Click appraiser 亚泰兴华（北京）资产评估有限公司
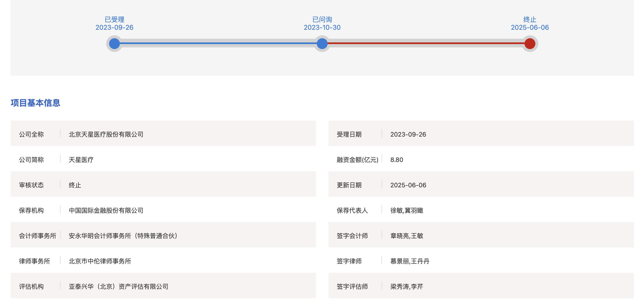Image resolution: width=644 pixels, height=306 pixels. point(118,286)
